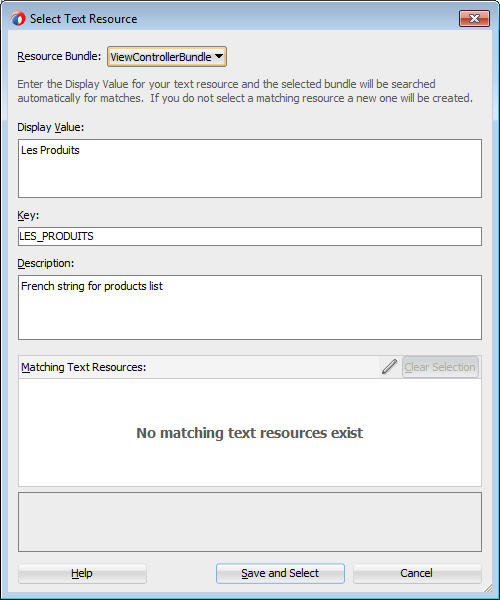Click the pencil edit icon beside Clear Selection
Image resolution: width=500 pixels, height=600 pixels.
click(x=389, y=367)
